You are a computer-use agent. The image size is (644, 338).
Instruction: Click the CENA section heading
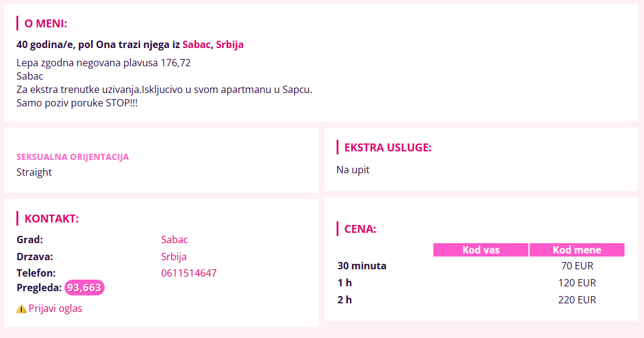(360, 229)
